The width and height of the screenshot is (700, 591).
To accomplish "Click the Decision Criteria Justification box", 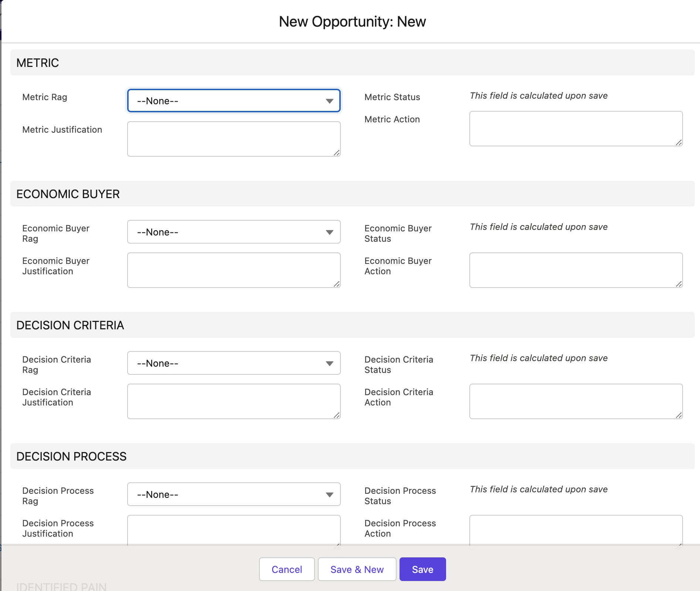I will click(x=234, y=401).
